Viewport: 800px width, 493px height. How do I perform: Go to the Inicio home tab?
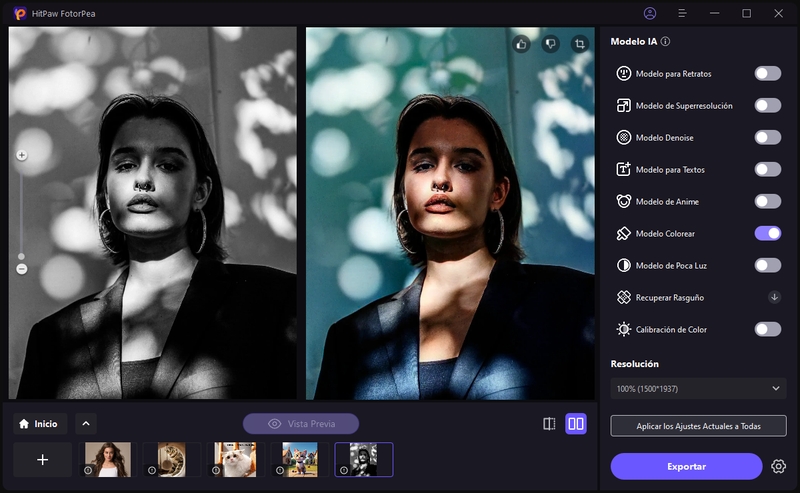click(x=40, y=424)
